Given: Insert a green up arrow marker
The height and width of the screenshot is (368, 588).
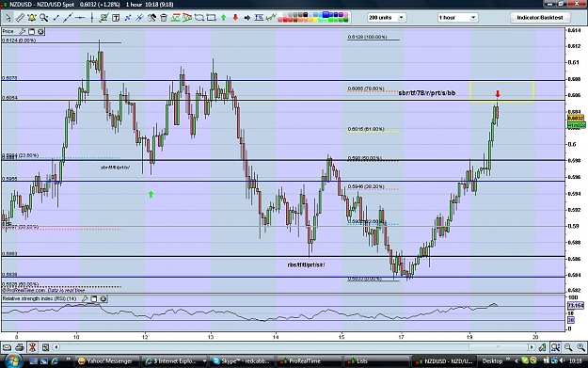Looking at the screenshot, I should pyautogui.click(x=224, y=18).
